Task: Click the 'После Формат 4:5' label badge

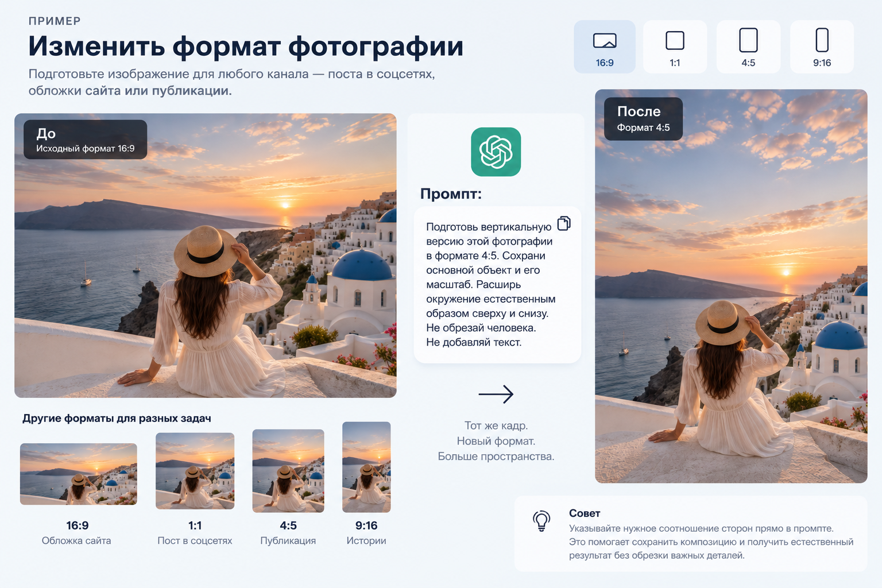Action: click(643, 119)
